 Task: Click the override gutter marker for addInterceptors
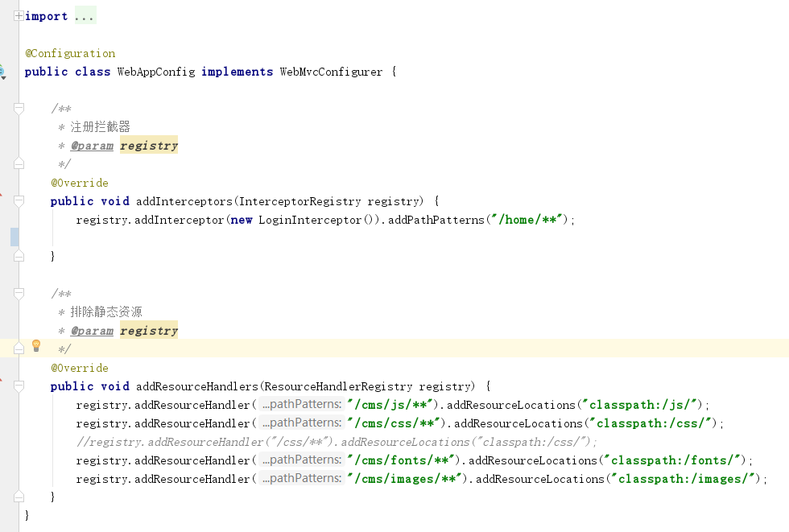click(2, 196)
